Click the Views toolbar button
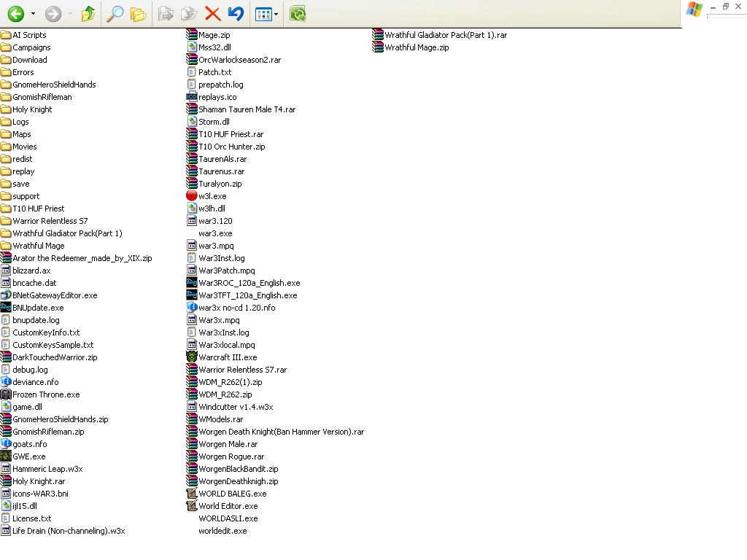747x560 pixels. [x=263, y=15]
